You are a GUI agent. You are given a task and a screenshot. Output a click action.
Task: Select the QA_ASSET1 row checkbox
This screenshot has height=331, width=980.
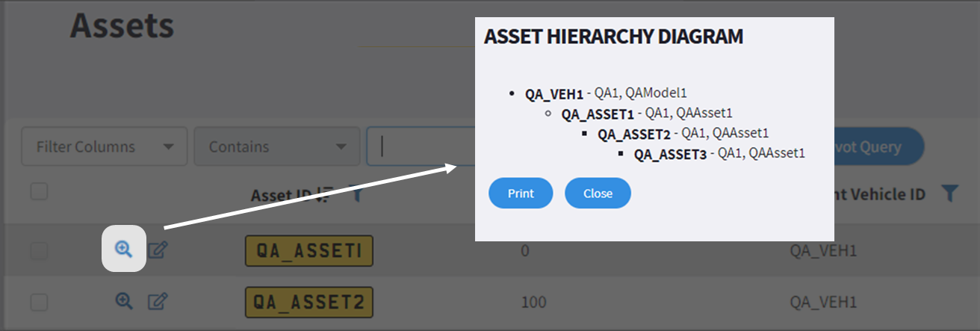39,251
